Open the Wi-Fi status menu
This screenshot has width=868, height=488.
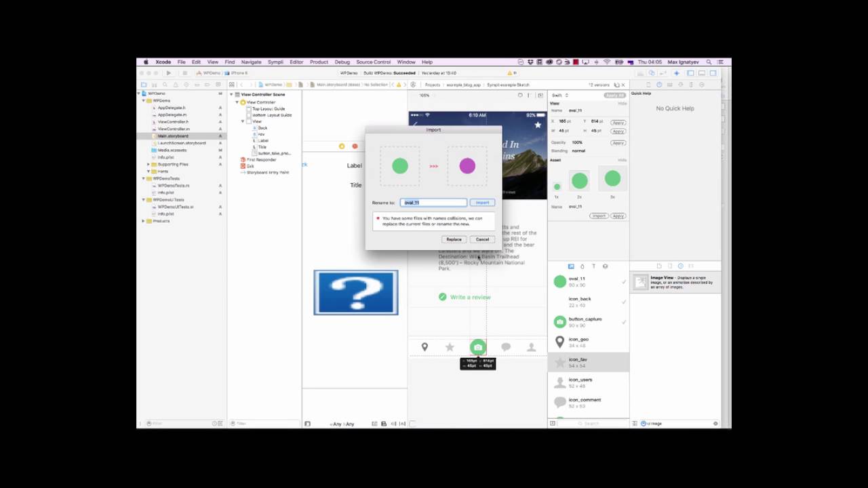click(607, 62)
